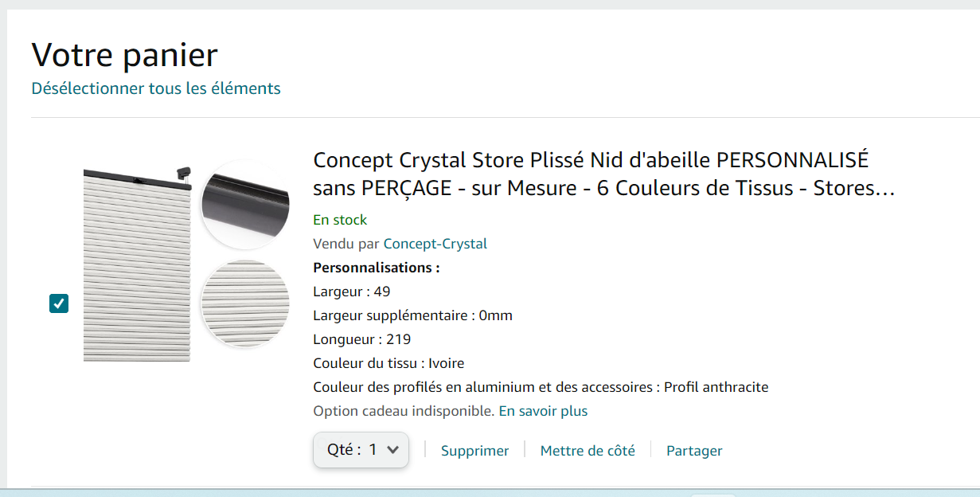Share the item via Partager

(x=693, y=450)
